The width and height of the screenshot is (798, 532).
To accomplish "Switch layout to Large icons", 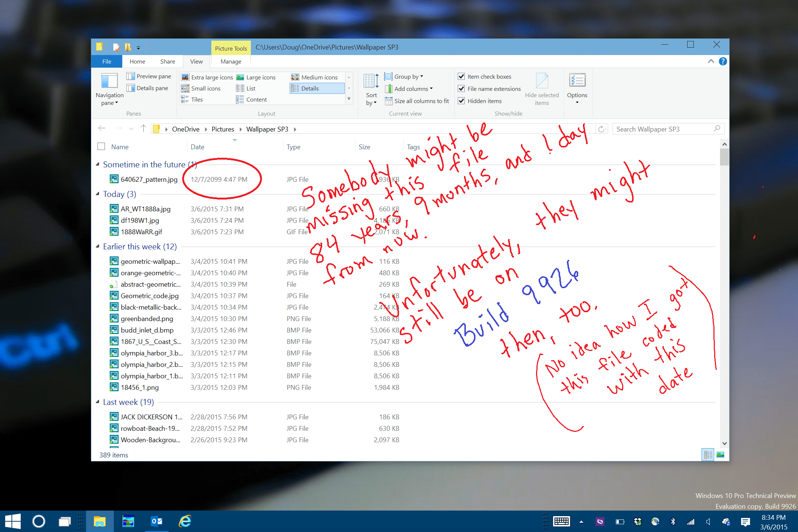I will 256,77.
